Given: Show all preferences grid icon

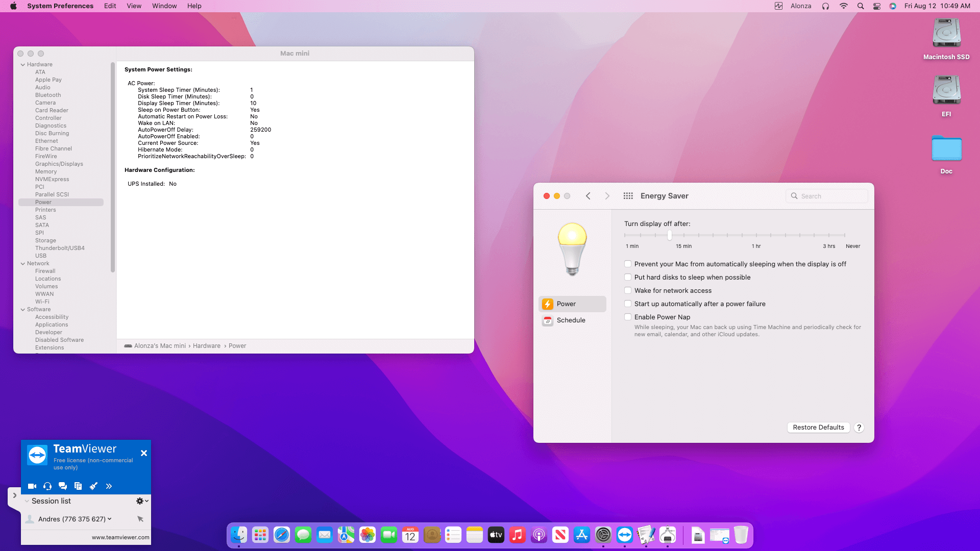Looking at the screenshot, I should point(628,196).
